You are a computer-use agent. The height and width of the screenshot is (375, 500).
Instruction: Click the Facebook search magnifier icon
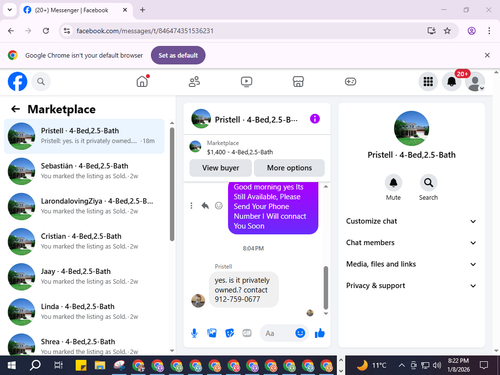[41, 81]
